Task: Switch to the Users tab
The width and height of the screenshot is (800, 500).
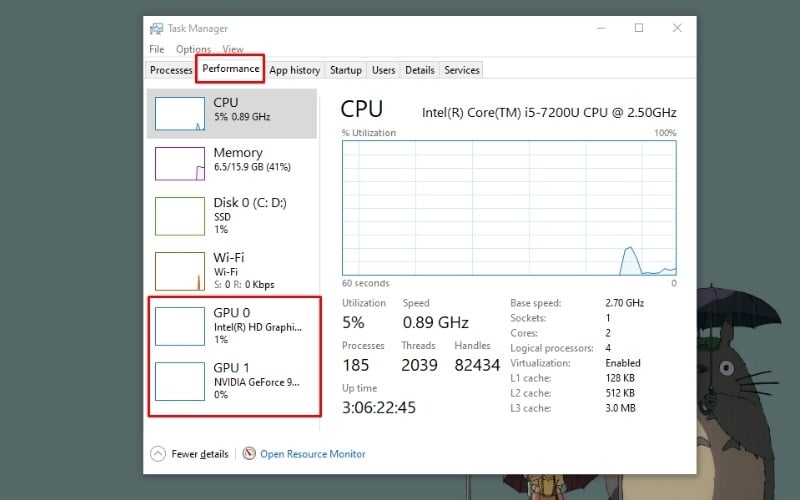Action: click(x=383, y=70)
